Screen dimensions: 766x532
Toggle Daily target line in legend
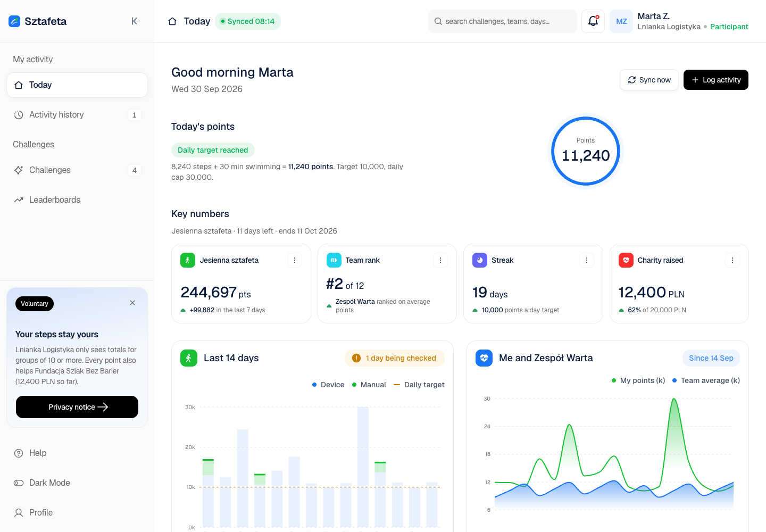(419, 385)
